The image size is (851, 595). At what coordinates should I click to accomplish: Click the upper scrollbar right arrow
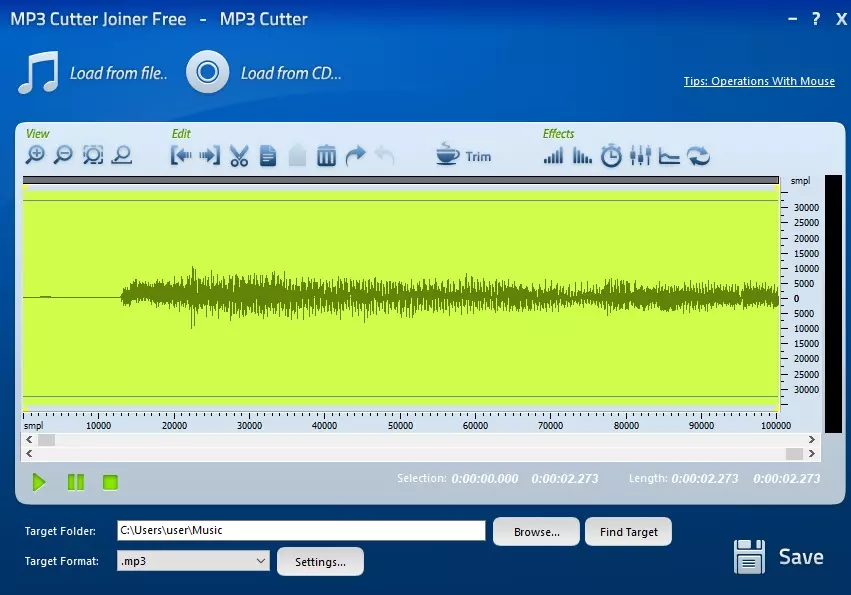click(811, 440)
